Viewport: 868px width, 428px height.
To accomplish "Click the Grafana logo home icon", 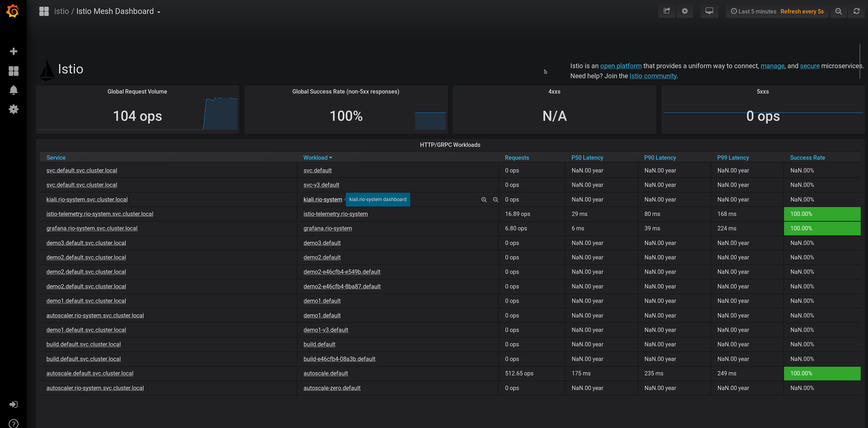I will click(13, 11).
